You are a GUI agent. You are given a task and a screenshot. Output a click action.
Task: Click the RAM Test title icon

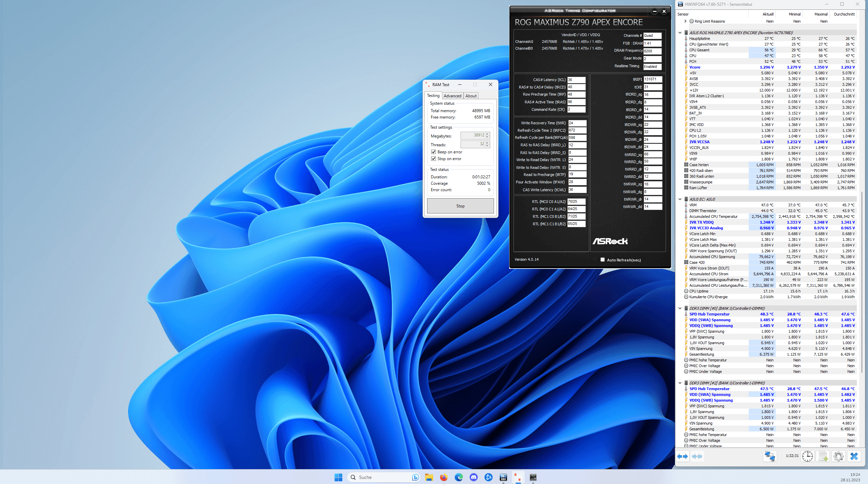point(427,84)
